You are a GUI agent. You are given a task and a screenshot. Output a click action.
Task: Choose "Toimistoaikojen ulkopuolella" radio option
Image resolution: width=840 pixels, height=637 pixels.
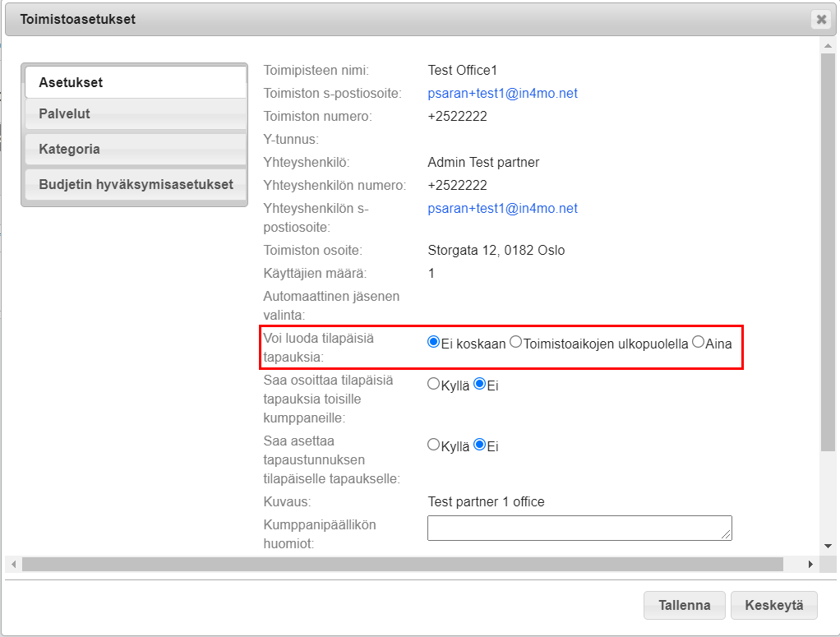click(x=515, y=343)
